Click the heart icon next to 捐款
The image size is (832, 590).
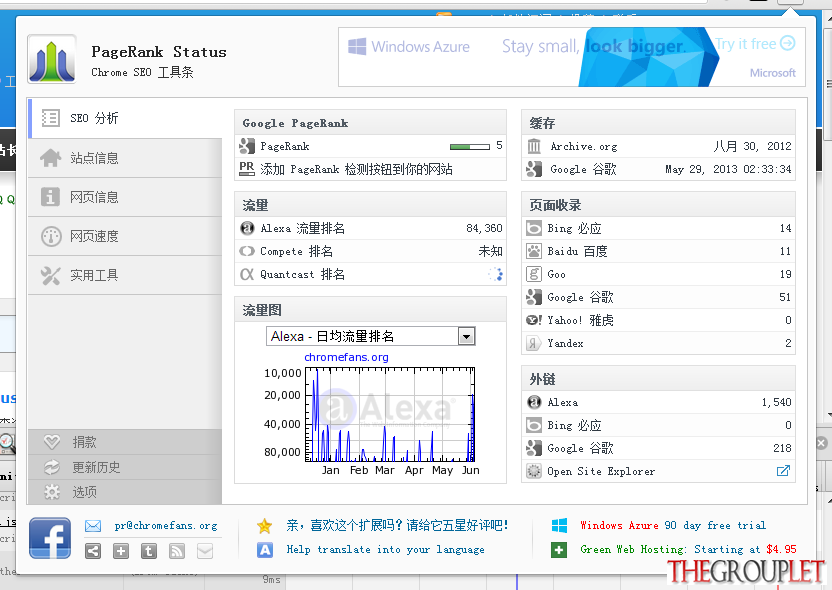pyautogui.click(x=51, y=442)
